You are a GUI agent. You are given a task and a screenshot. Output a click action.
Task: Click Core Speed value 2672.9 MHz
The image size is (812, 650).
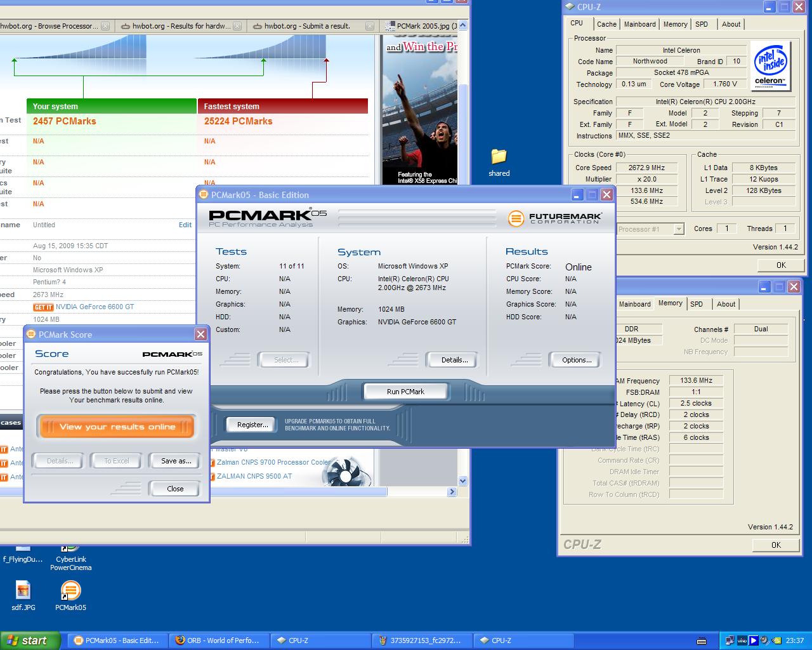(646, 168)
